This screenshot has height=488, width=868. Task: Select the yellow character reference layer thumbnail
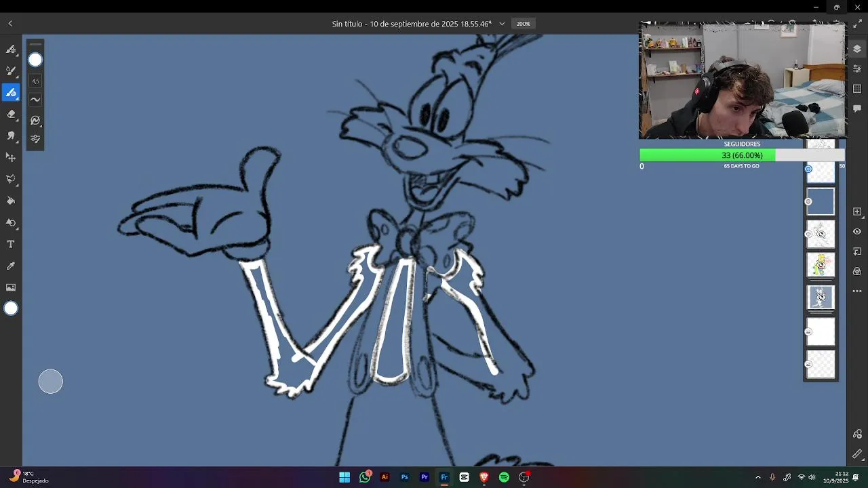click(x=821, y=265)
